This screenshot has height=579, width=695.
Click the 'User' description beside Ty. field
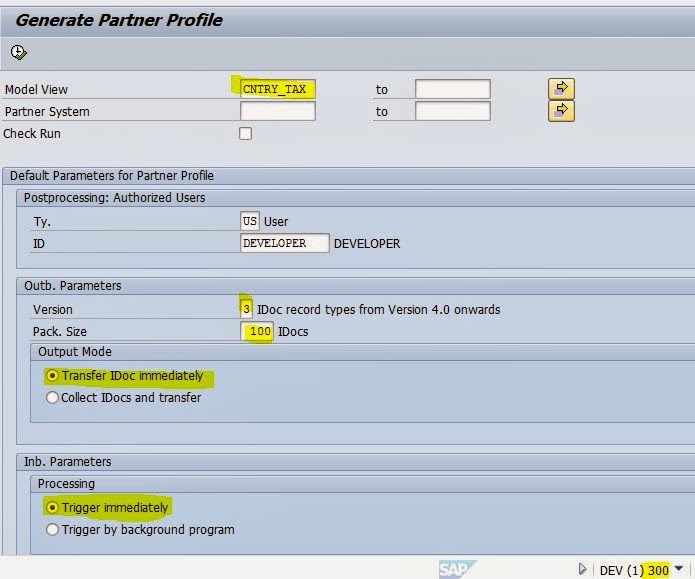276,221
